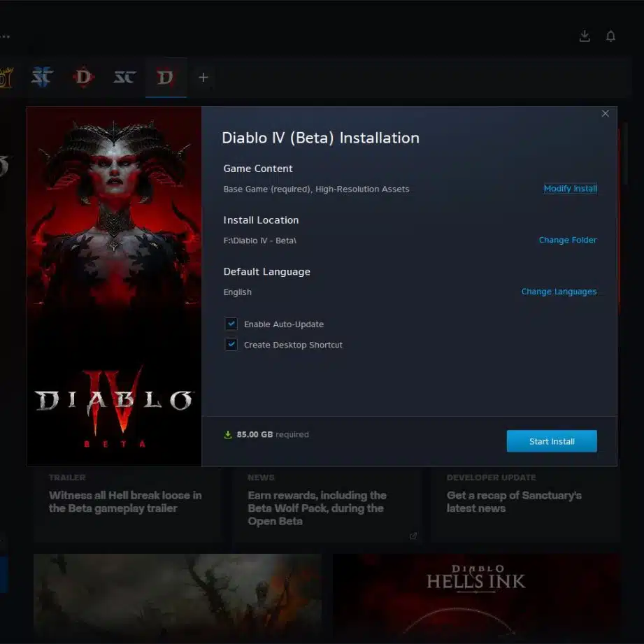
Task: Click the external link icon on news card
Action: pyautogui.click(x=413, y=536)
